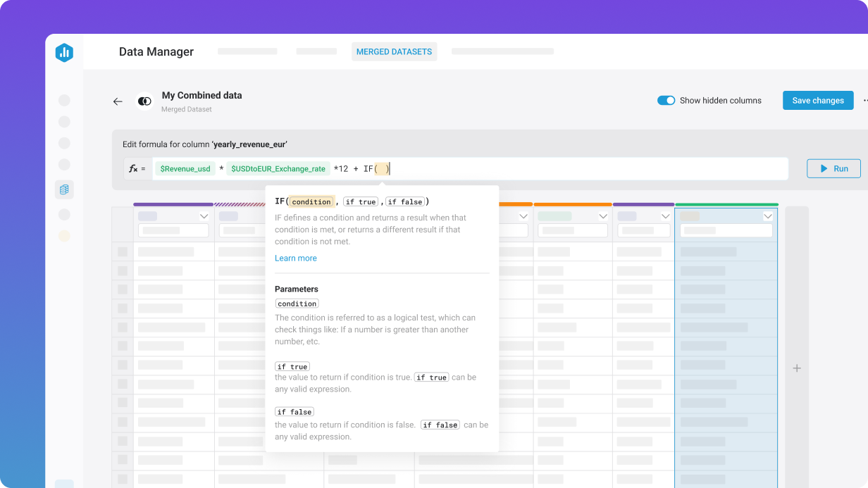Click the merged dataset circles icon
The height and width of the screenshot is (488, 868).
tap(144, 101)
